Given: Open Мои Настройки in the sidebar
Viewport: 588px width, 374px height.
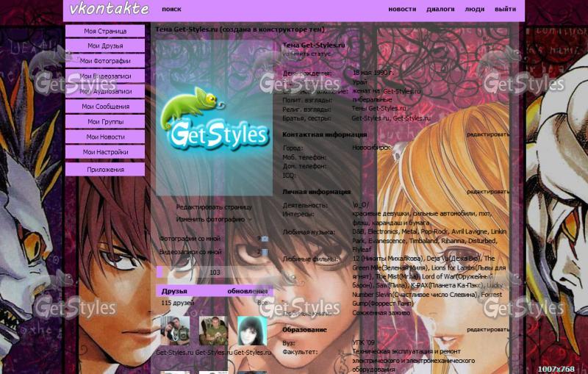Looking at the screenshot, I should (105, 152).
